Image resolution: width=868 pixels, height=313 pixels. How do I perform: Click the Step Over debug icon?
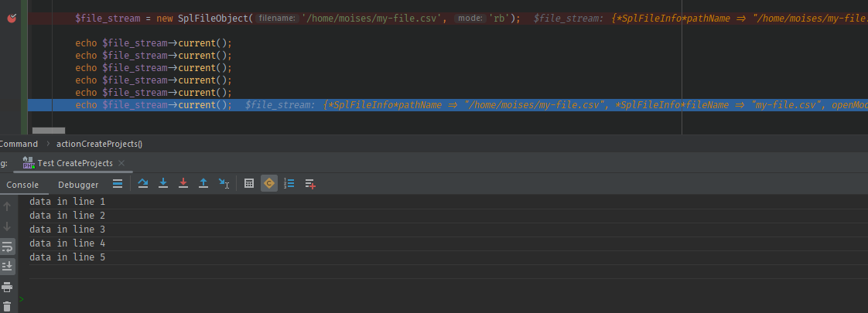click(143, 184)
